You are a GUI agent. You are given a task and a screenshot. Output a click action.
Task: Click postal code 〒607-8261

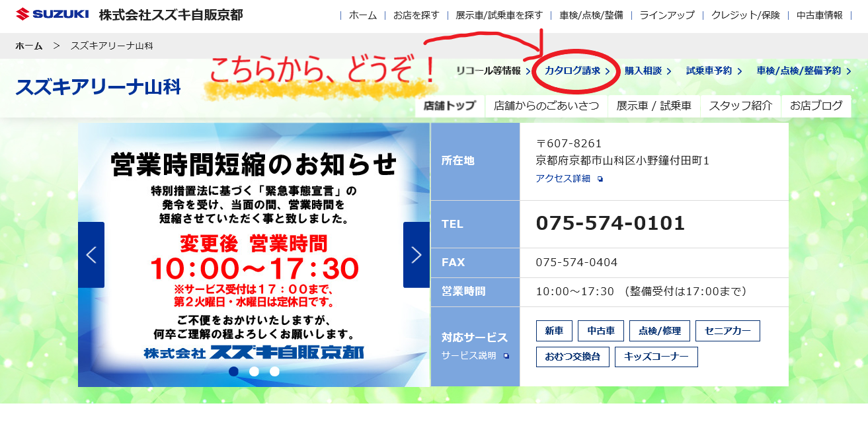tap(569, 143)
